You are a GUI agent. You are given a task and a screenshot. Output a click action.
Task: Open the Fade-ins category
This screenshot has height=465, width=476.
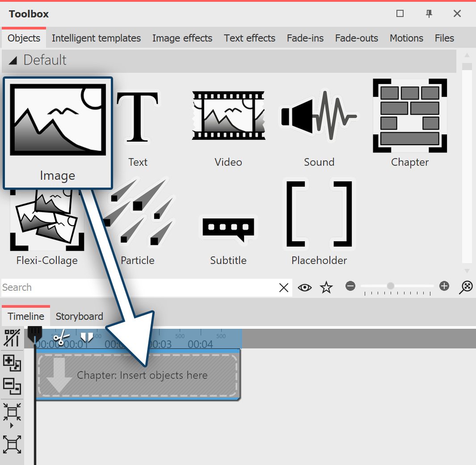point(305,38)
